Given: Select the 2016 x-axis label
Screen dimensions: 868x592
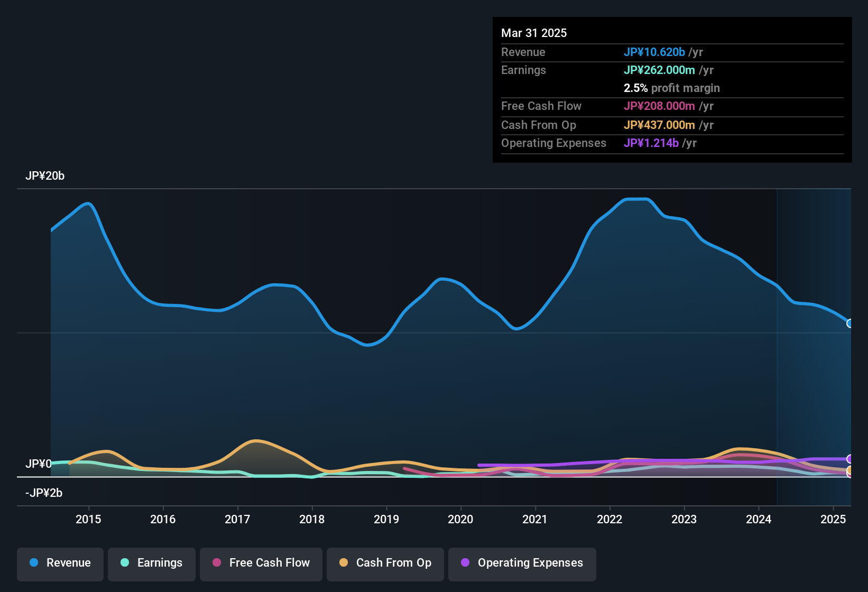Looking at the screenshot, I should pyautogui.click(x=163, y=519).
